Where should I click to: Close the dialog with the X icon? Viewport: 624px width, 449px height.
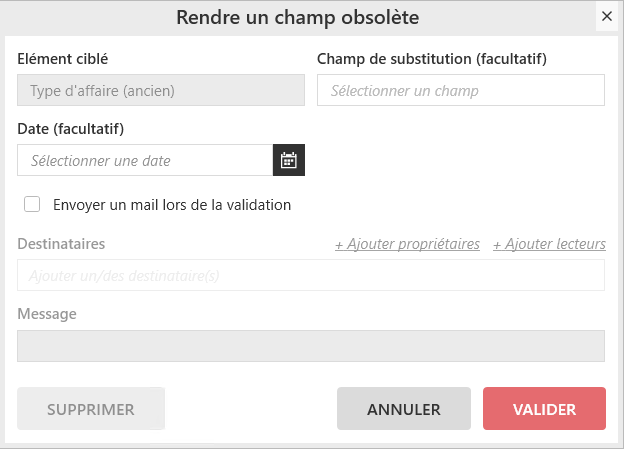click(606, 17)
